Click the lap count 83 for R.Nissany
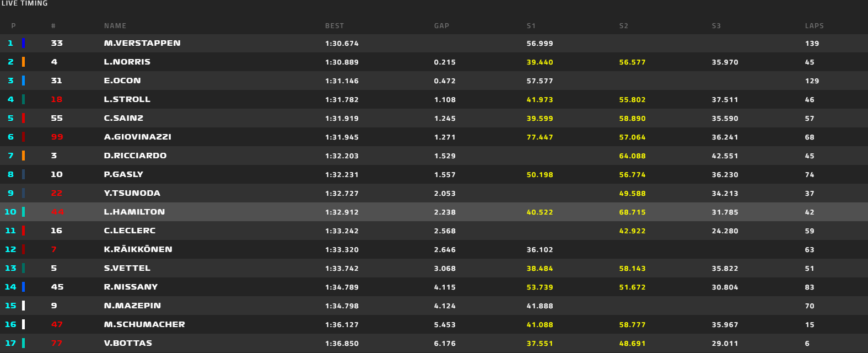868x353 pixels. (x=810, y=287)
